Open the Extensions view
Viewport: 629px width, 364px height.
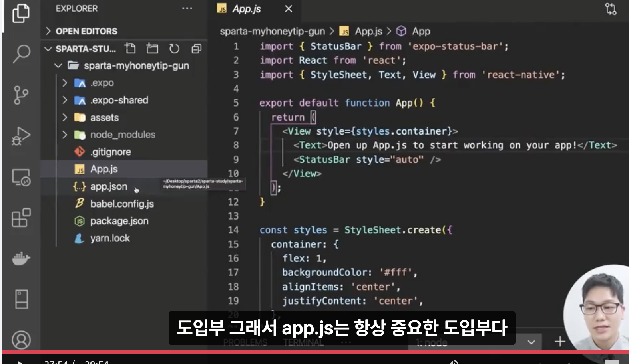21,218
